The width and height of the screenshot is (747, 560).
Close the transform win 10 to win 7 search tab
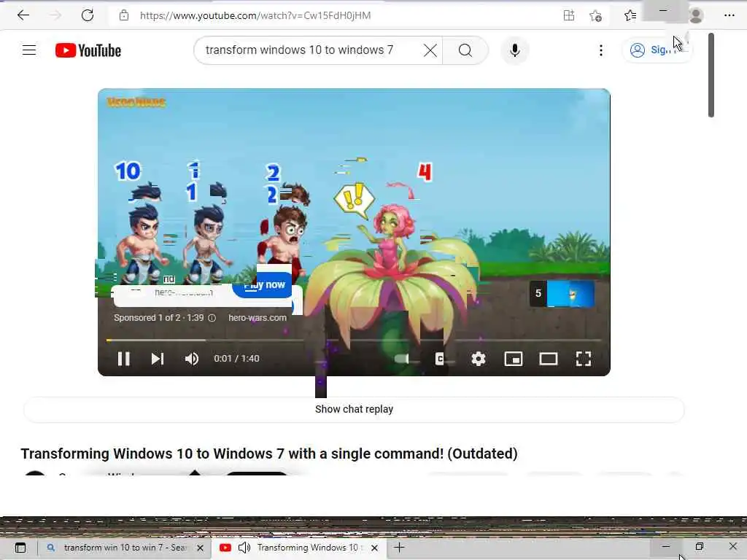(200, 548)
